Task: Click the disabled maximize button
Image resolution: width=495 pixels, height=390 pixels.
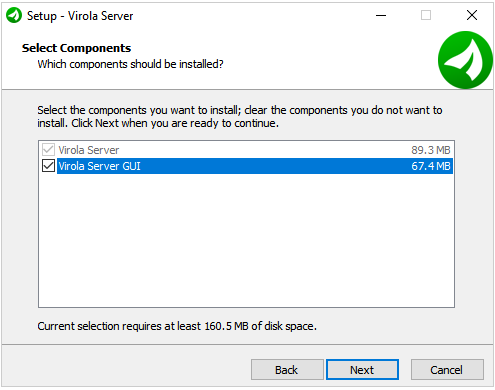Action: [x=426, y=15]
